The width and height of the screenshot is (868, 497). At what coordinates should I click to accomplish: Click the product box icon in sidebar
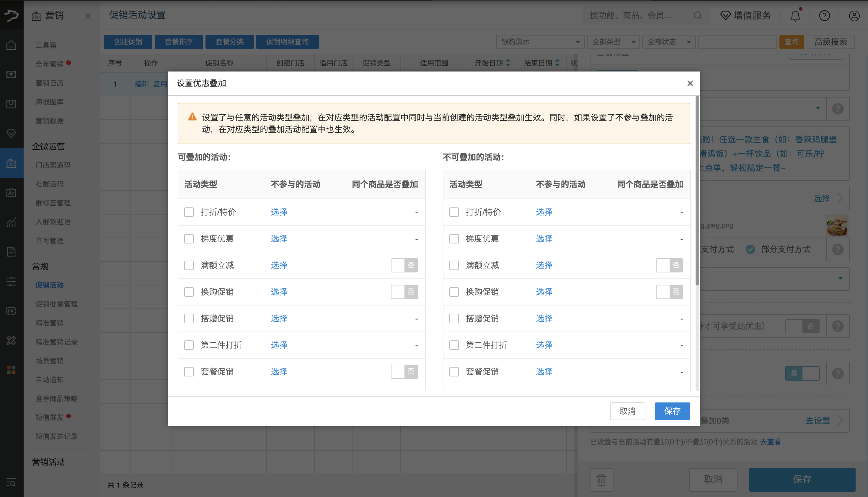point(11,104)
